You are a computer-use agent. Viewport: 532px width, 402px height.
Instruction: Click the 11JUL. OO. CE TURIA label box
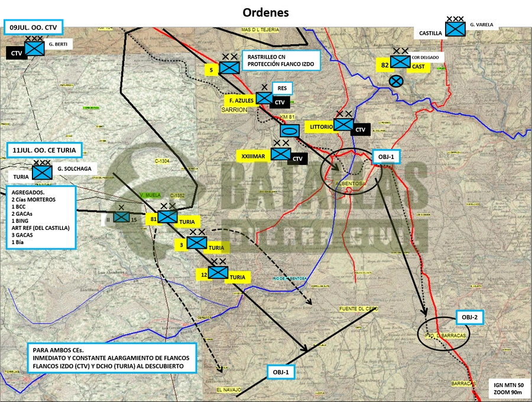44,150
